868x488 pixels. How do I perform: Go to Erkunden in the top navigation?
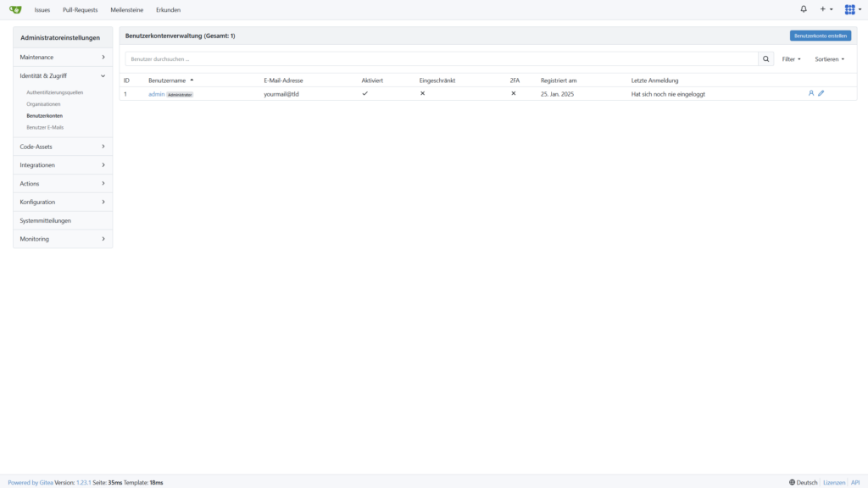pos(168,10)
